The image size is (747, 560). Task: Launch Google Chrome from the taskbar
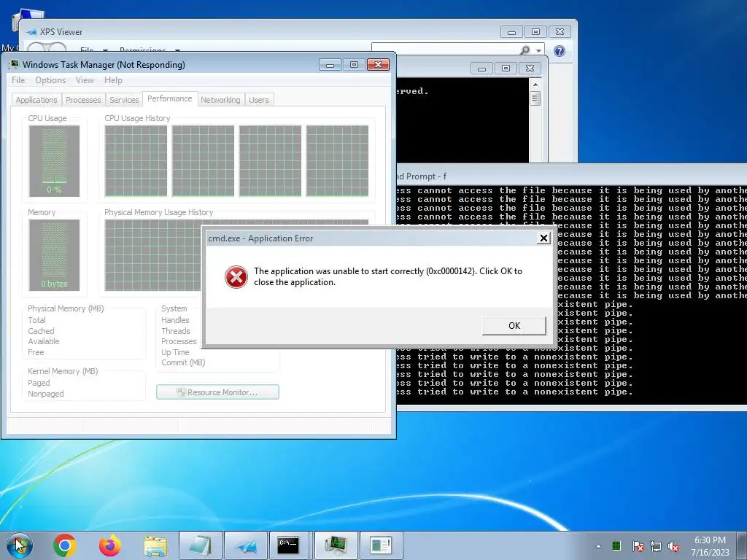pos(65,545)
